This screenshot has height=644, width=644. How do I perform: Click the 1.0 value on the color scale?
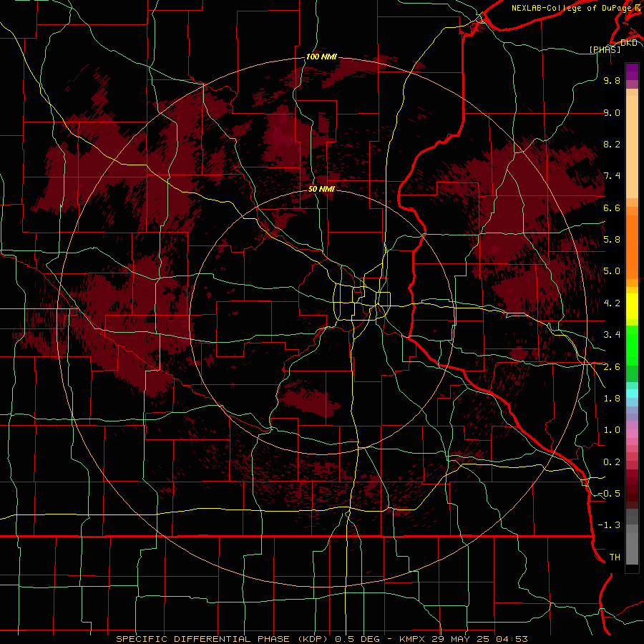click(612, 430)
